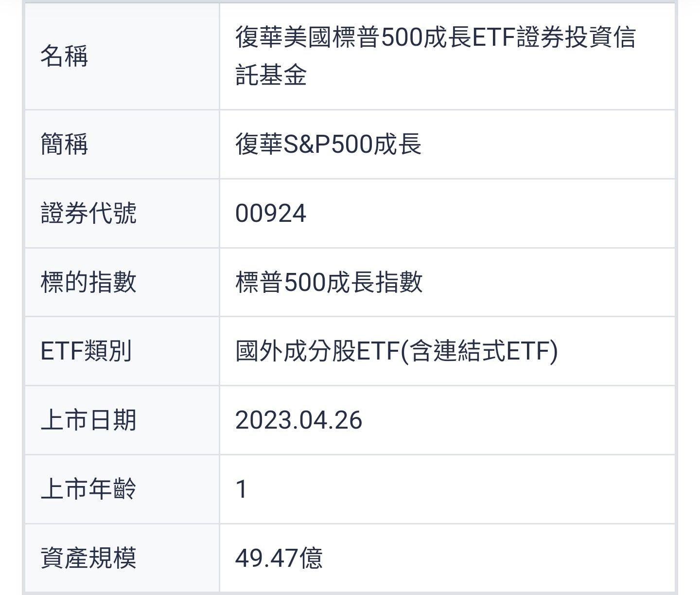Click blank area right of 2023.04.26
Viewport: 700px width, 595px height.
click(x=510, y=420)
